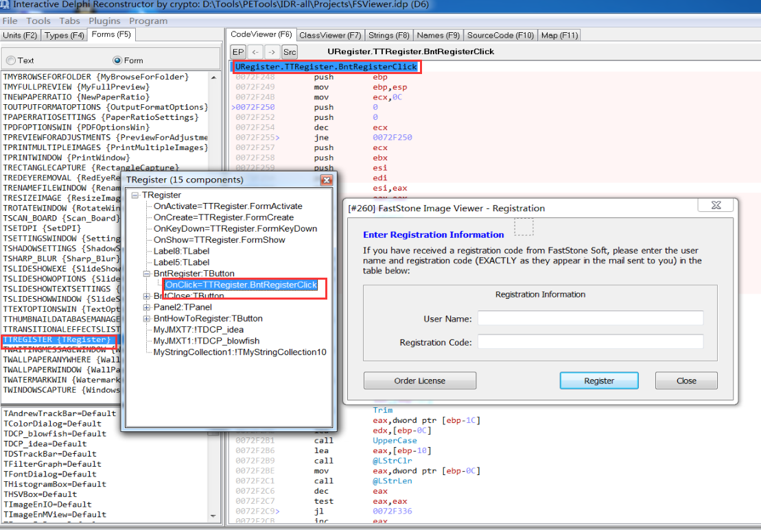Expand the Panel2:TPanel node

(147, 307)
